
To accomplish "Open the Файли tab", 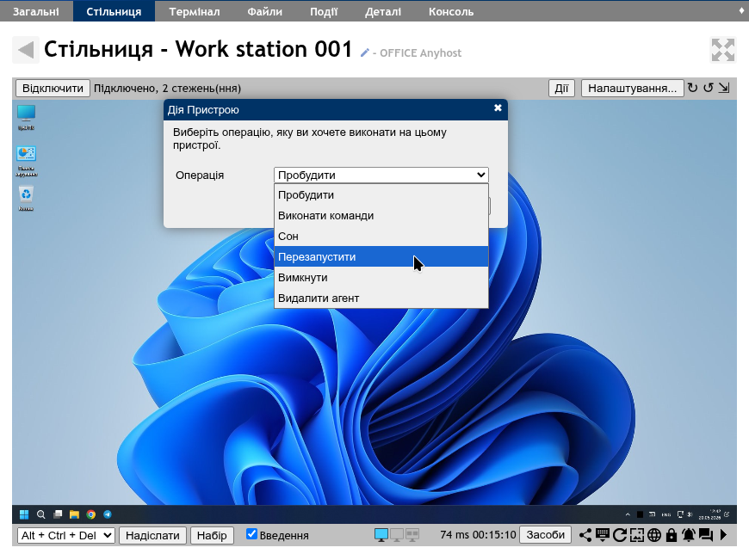I will point(264,11).
